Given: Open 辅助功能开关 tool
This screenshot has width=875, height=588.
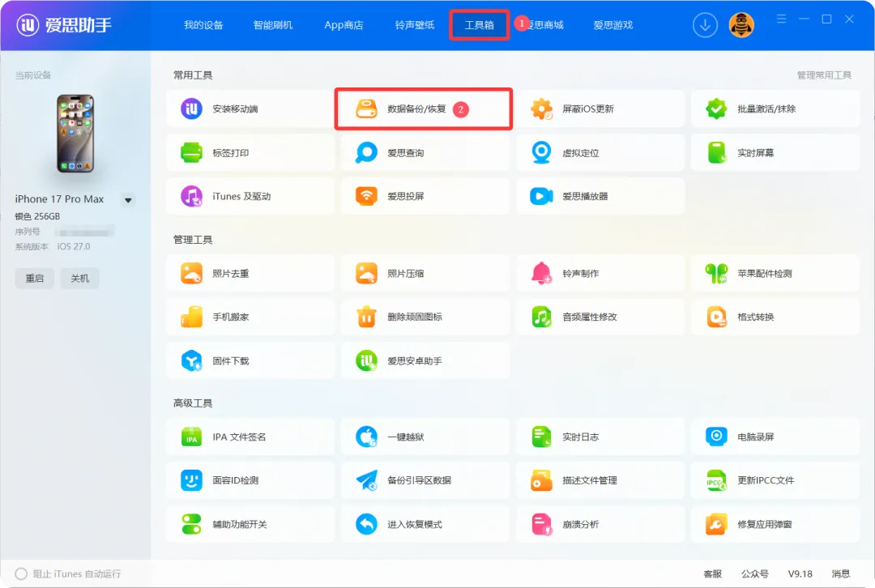Looking at the screenshot, I should (x=250, y=524).
